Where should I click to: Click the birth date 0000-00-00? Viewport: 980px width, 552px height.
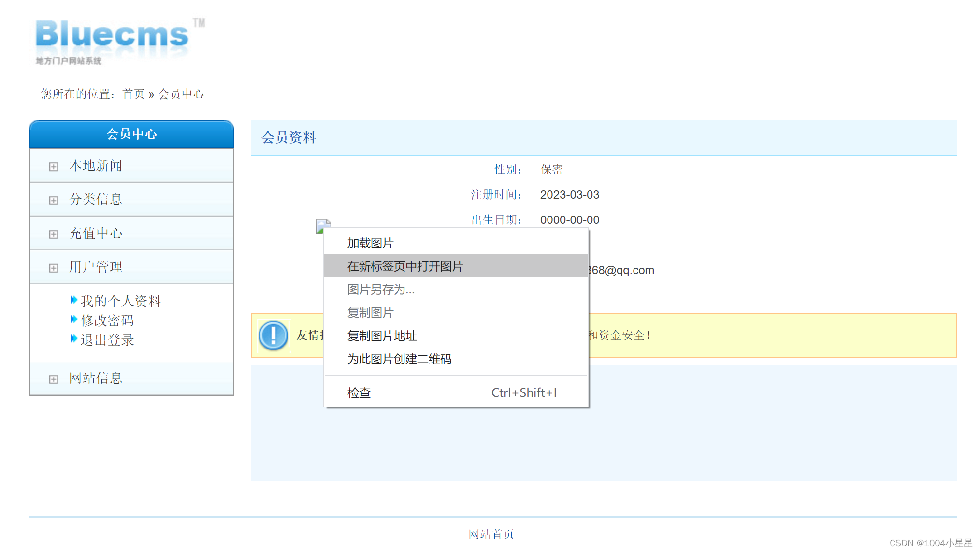(x=569, y=219)
